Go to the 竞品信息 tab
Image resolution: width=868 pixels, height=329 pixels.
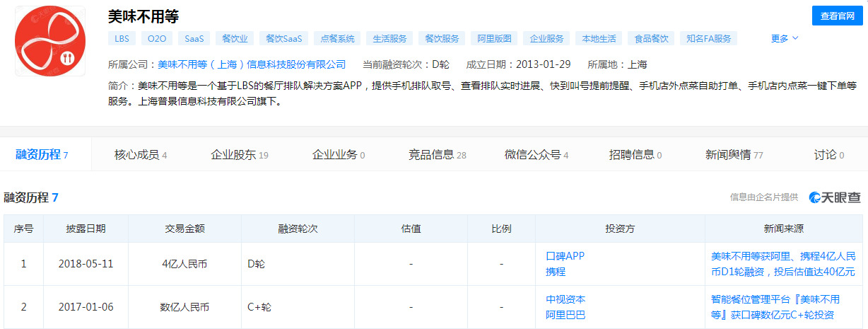[x=438, y=154]
